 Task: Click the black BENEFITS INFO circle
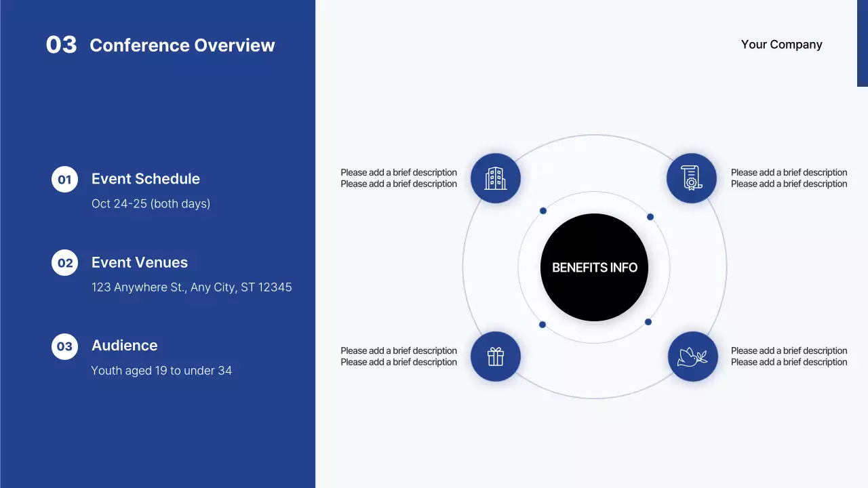[x=594, y=267]
